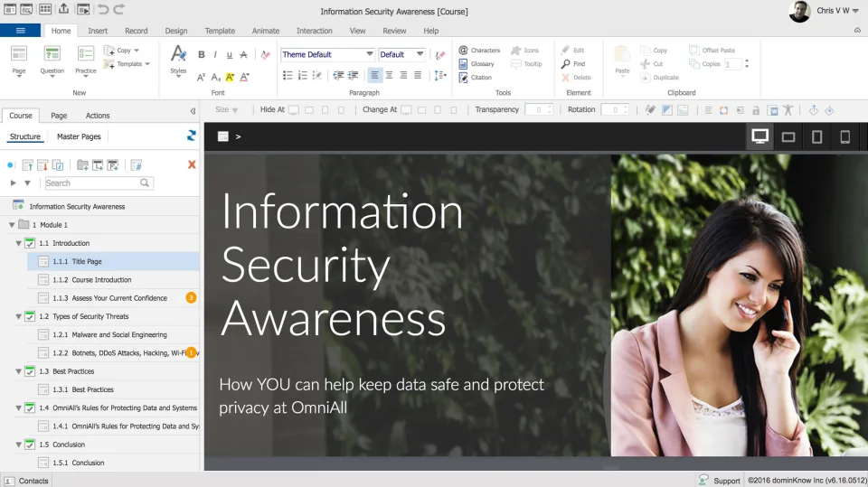The image size is (868, 487).
Task: Insert a bulleted list
Action: [x=288, y=75]
